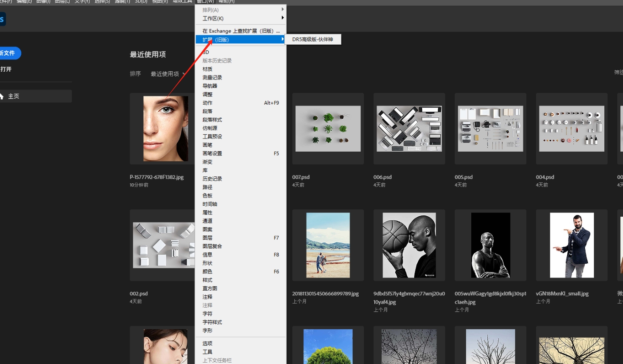
Task: Open the 图层 panel menu entry
Action: pyautogui.click(x=208, y=238)
